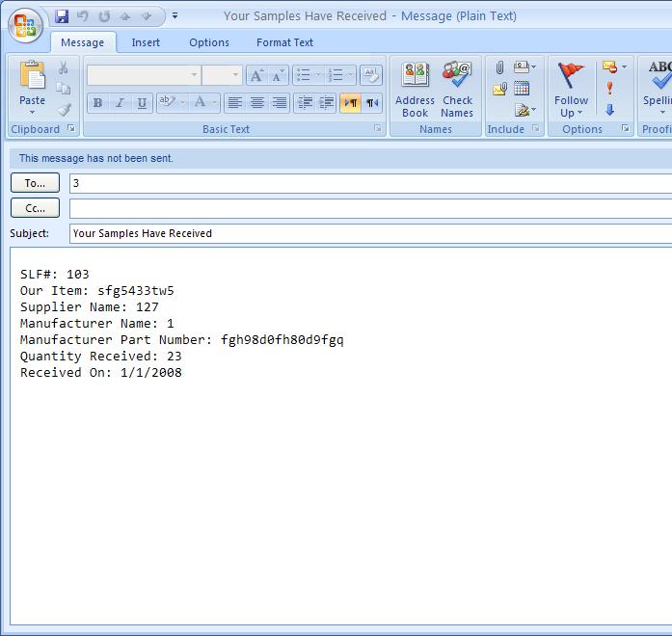Customize Quick Access Toolbar dropdown

click(175, 16)
